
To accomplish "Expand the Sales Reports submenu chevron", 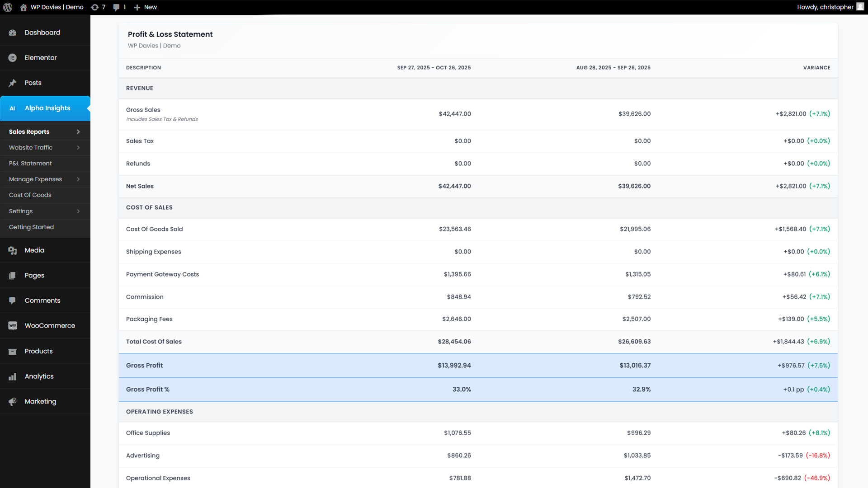I will (x=78, y=132).
